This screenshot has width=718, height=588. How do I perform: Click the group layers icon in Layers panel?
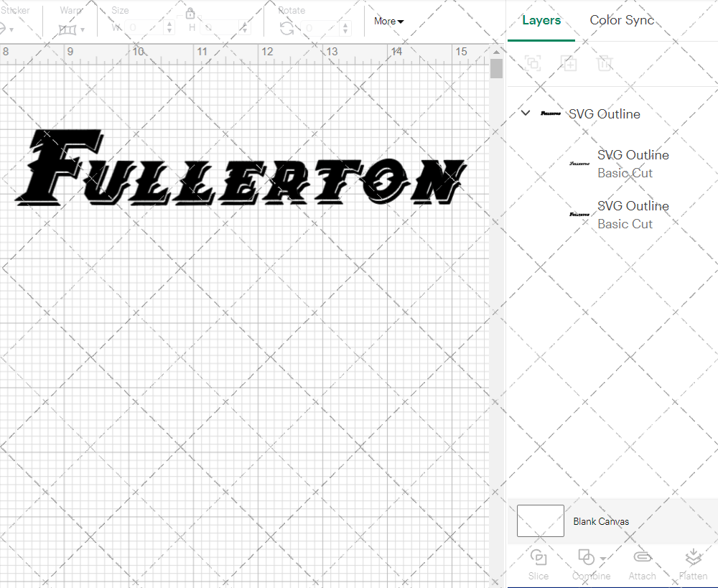[x=533, y=63]
